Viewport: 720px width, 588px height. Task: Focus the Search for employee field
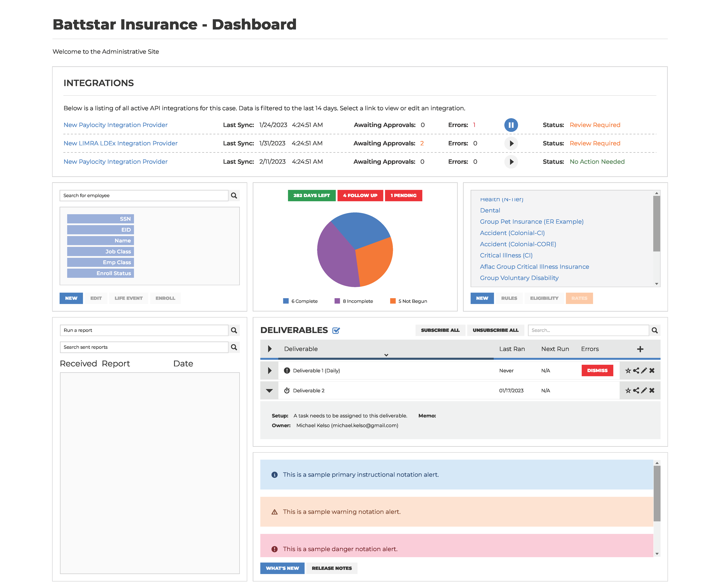point(144,195)
